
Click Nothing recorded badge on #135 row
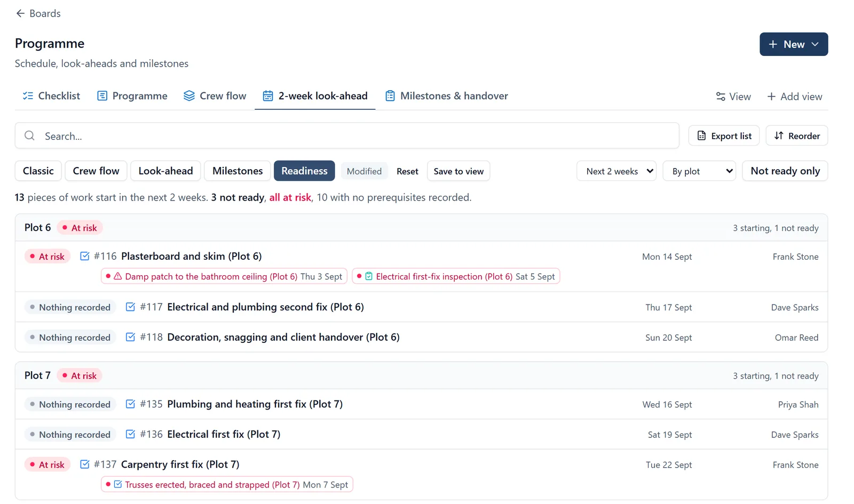pos(70,404)
